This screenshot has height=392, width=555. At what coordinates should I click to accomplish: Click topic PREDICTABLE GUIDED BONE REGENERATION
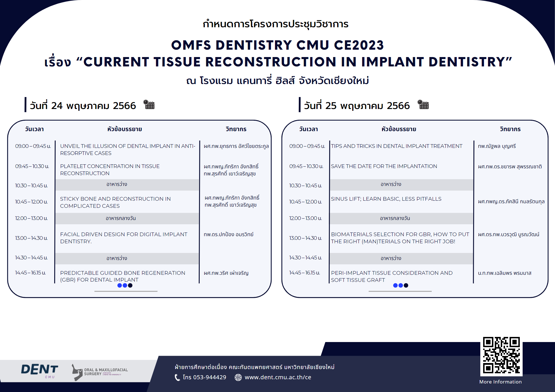pos(122,276)
